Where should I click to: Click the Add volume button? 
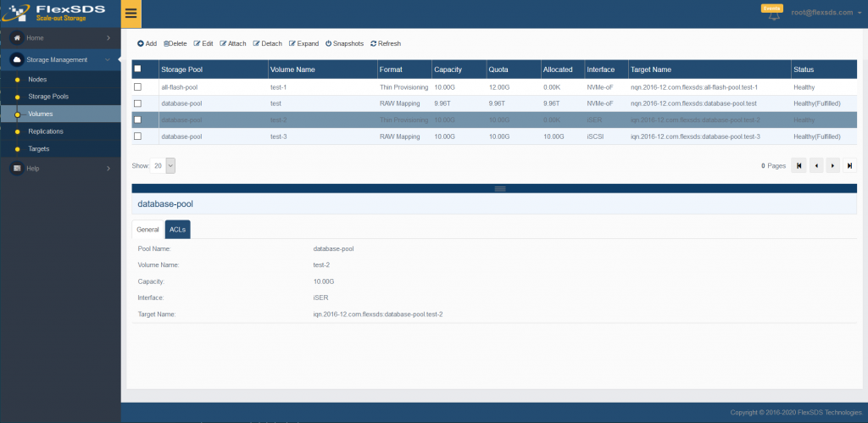click(147, 43)
